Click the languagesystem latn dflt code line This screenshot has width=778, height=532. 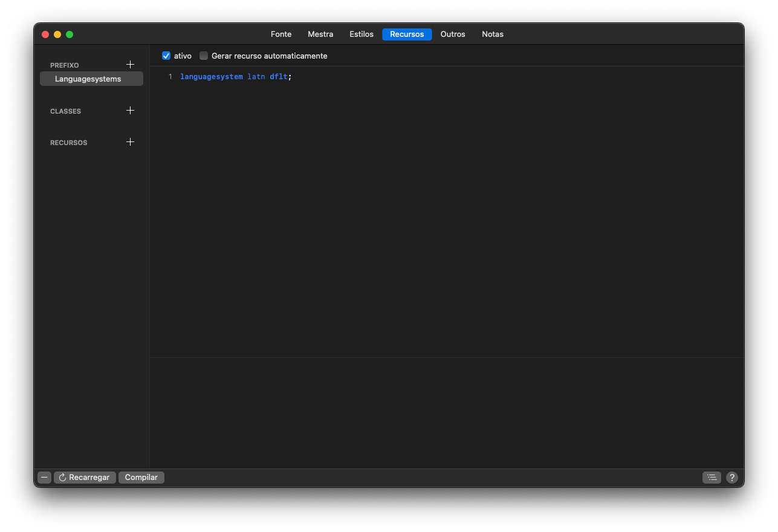click(x=235, y=77)
